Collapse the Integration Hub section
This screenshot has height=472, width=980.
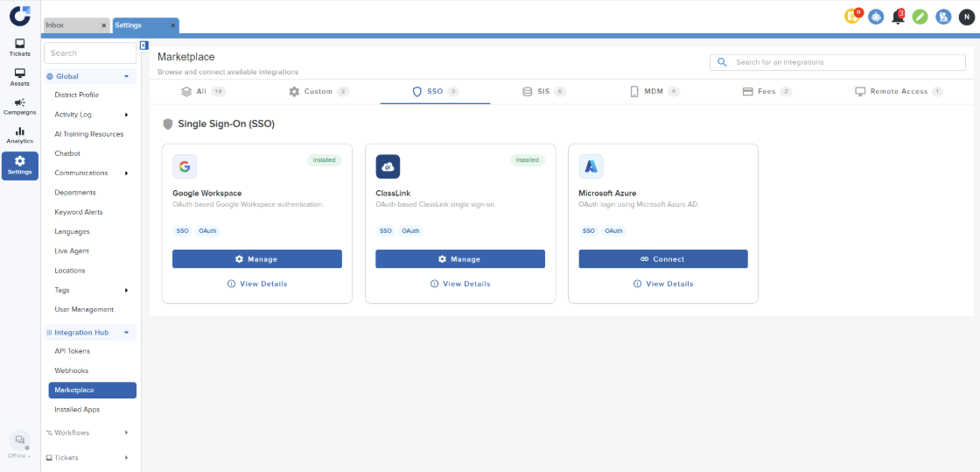tap(127, 333)
